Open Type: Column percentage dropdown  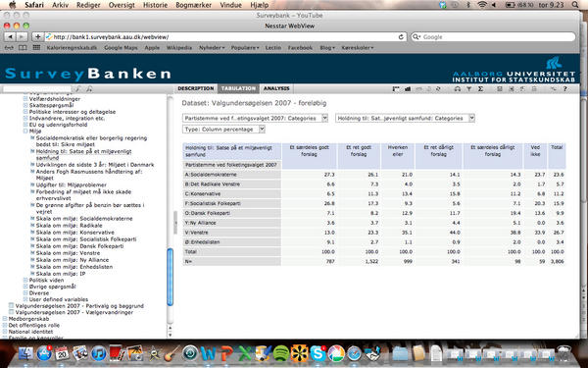[x=223, y=130]
